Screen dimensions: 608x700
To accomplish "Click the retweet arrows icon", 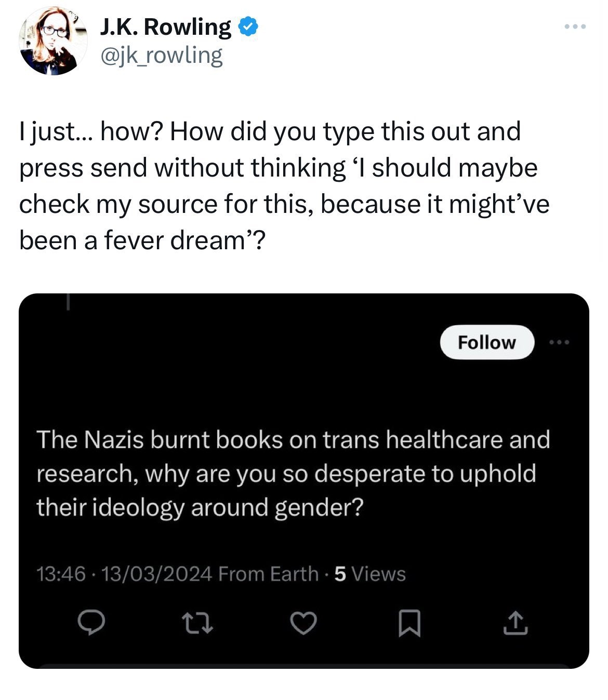I will (197, 624).
